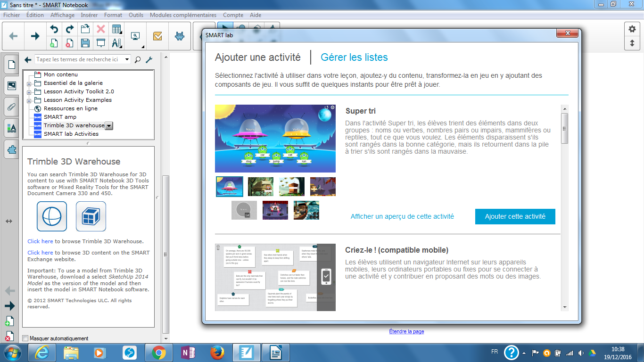
Task: Expand Lesson Activity Toolkit 2.0 folder
Action: pyautogui.click(x=29, y=92)
